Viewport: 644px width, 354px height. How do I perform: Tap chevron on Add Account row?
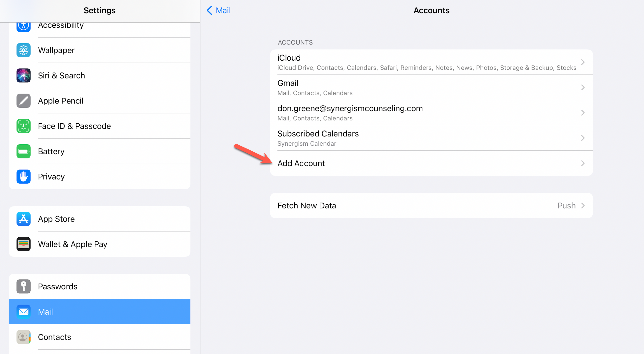(583, 163)
